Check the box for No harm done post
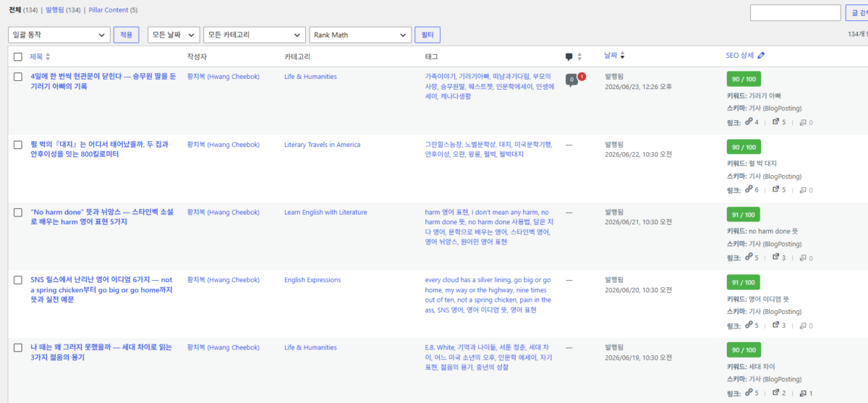 point(18,213)
